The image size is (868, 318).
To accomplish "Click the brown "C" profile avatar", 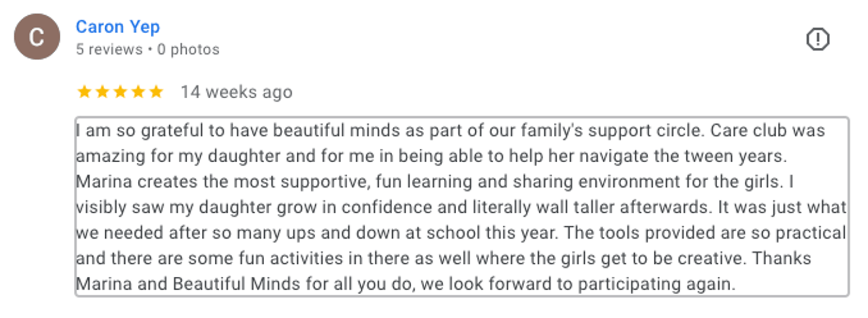I will pyautogui.click(x=37, y=37).
